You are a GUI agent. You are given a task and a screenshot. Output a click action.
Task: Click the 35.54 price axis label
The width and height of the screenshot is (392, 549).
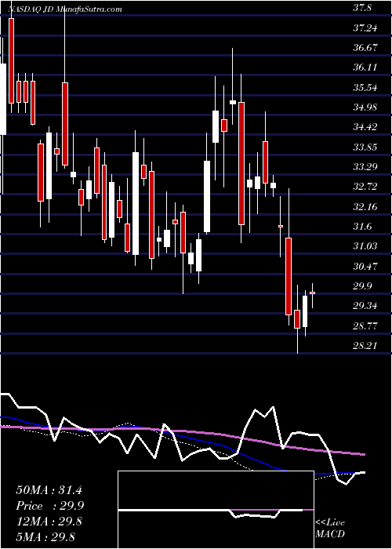pos(365,88)
